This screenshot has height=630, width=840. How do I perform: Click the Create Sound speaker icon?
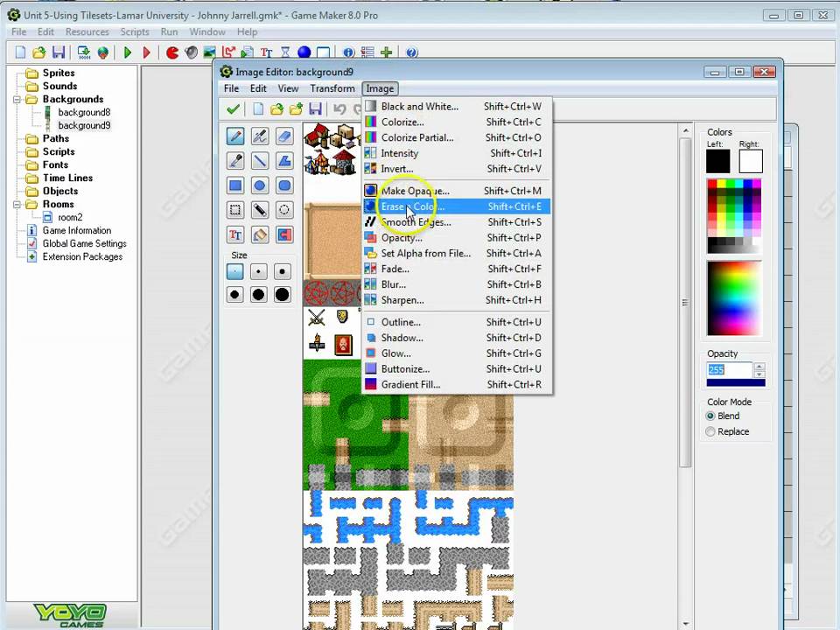[192, 52]
